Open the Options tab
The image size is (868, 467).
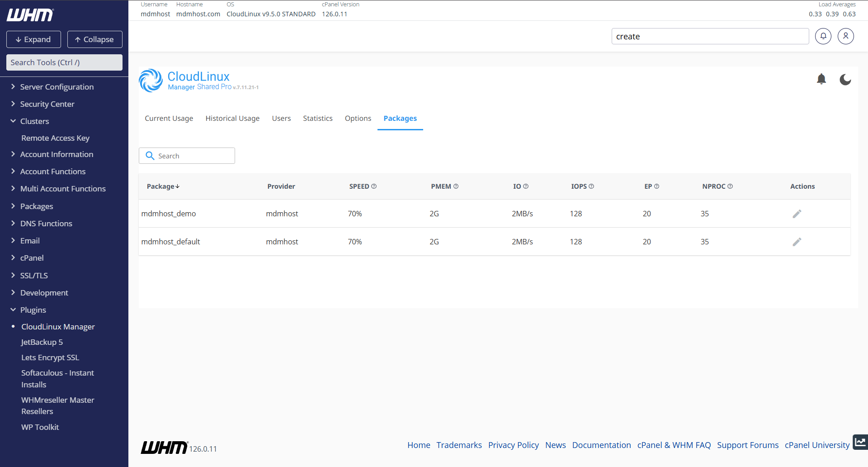[x=358, y=118]
